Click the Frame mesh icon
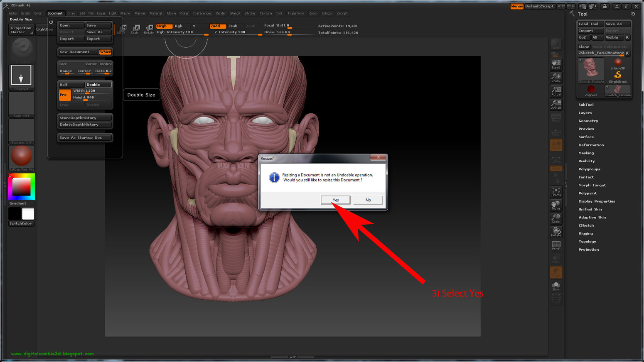644x362 pixels. point(556,192)
